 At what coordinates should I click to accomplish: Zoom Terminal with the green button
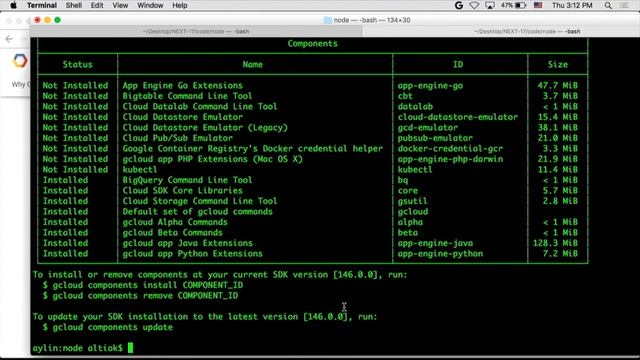click(x=58, y=20)
